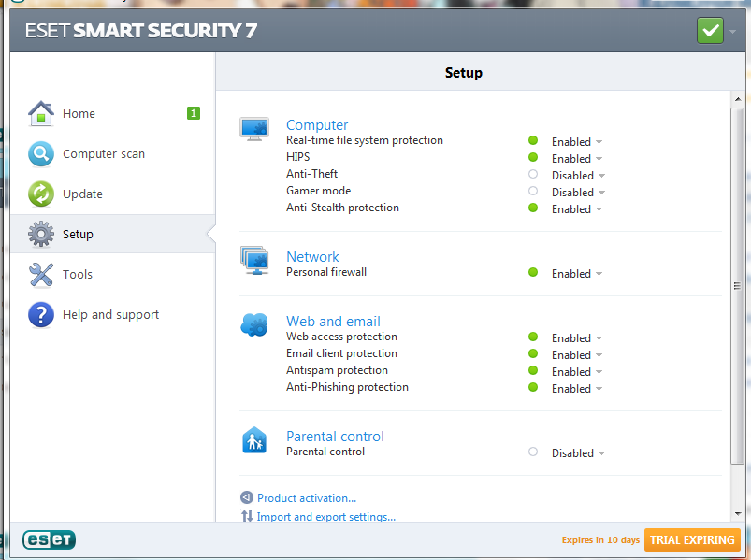Expand Real-time file system protection Enabled dropdown

pos(577,142)
